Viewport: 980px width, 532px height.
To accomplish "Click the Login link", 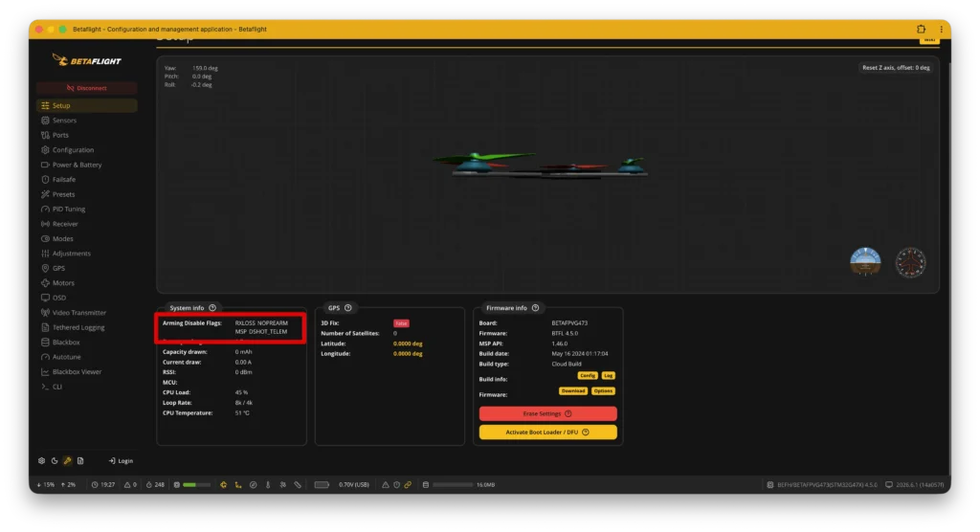I will (121, 461).
